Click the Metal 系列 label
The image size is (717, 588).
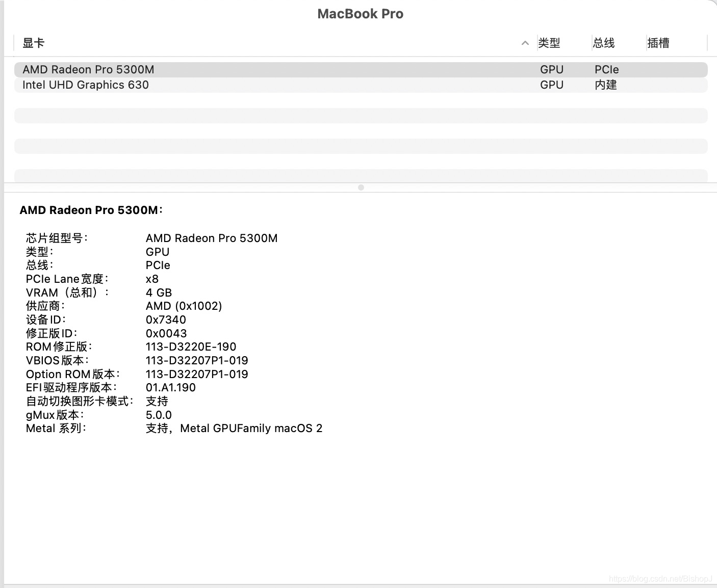point(56,429)
